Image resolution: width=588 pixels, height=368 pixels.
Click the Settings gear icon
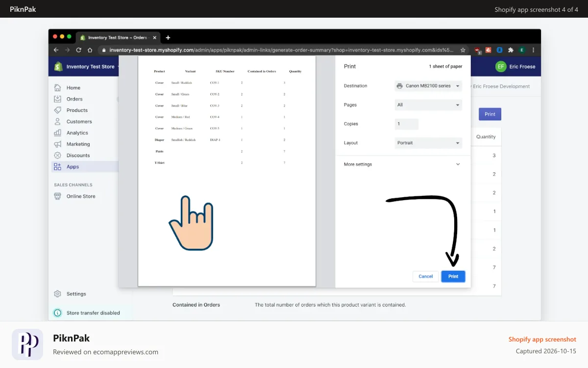(x=57, y=293)
